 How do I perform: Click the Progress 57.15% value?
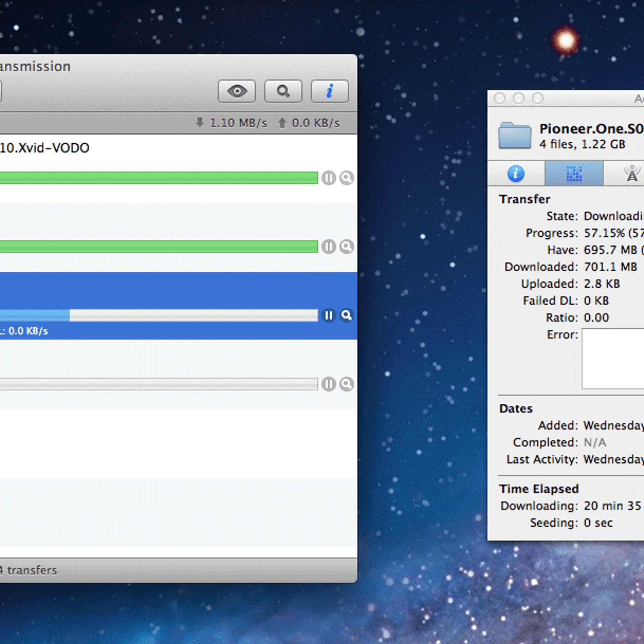click(614, 233)
